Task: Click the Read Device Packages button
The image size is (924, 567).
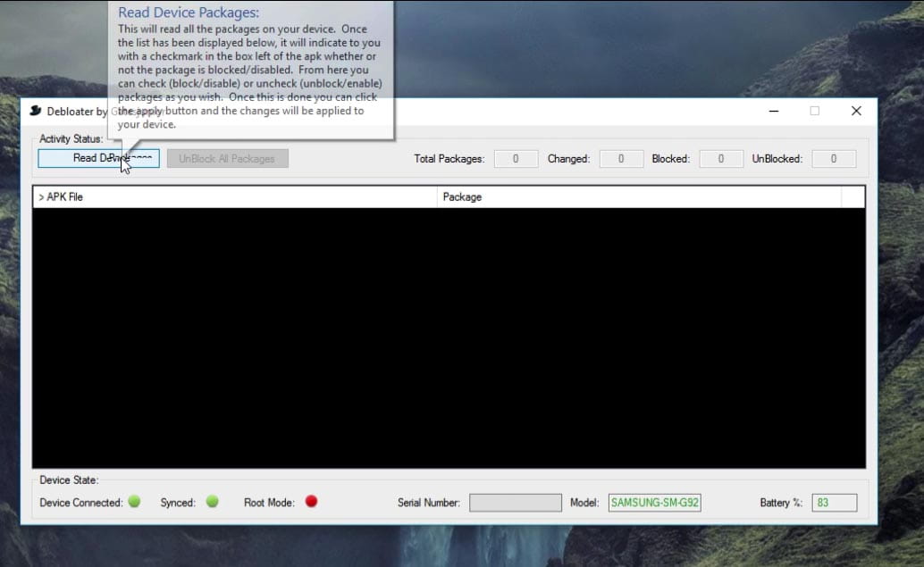Action: [x=97, y=158]
